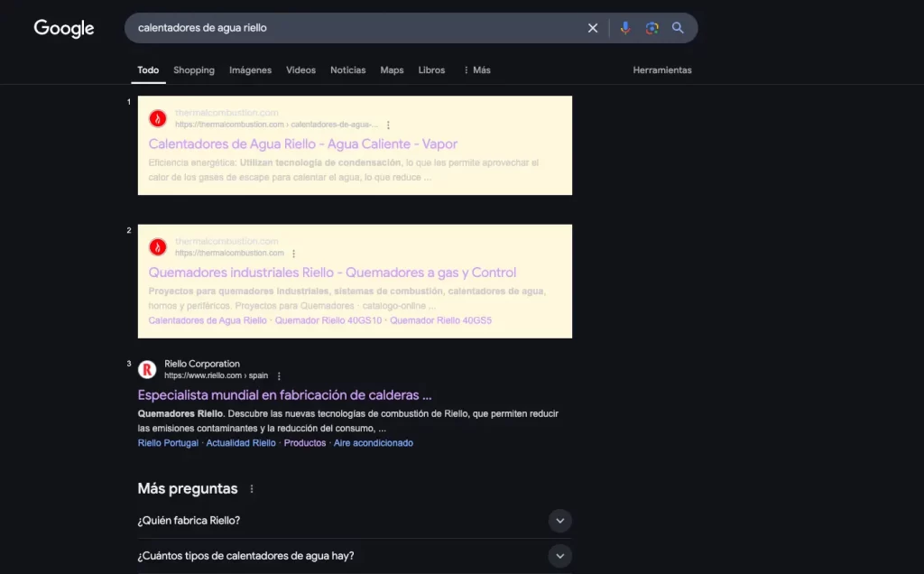Open Herramientas search tools

pos(662,70)
